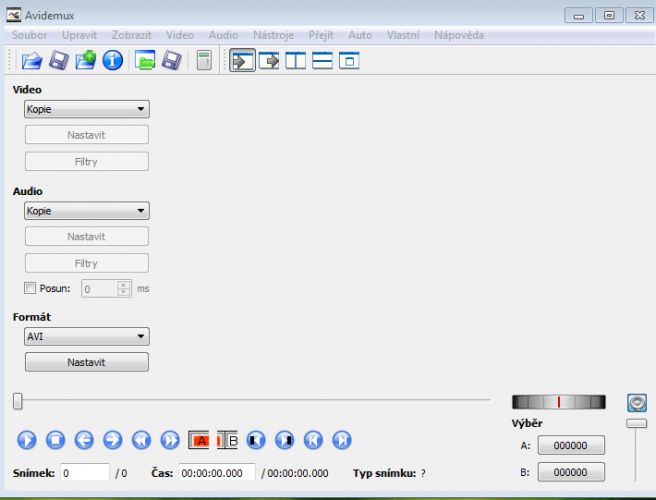Open the Přejít menu
Image resolution: width=656 pixels, height=500 pixels.
321,35
